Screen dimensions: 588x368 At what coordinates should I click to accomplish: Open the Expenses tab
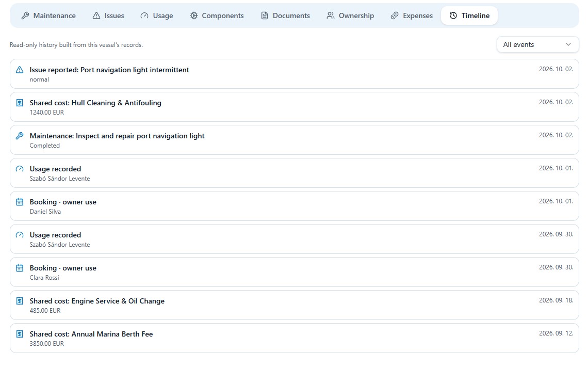pyautogui.click(x=412, y=15)
